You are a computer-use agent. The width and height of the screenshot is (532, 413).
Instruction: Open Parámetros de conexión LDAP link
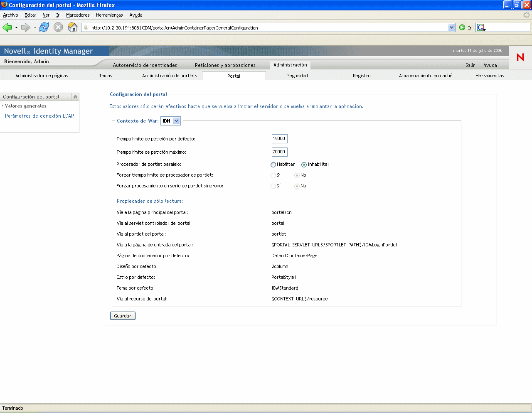coord(39,116)
